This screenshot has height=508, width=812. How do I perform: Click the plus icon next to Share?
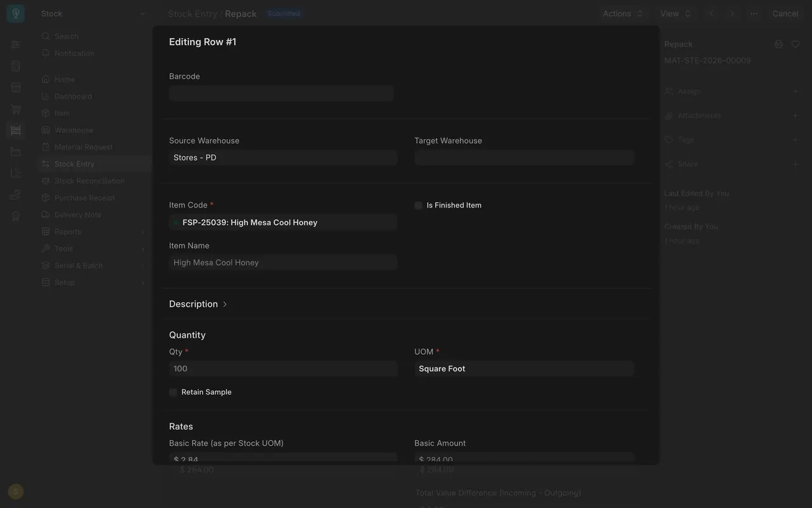click(x=796, y=164)
